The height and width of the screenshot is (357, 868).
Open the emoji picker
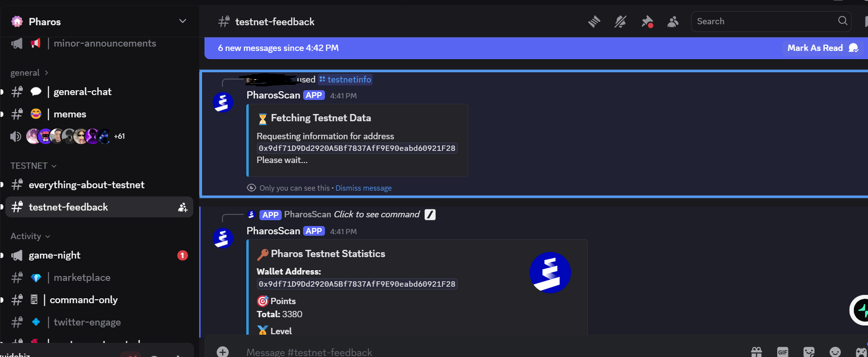(x=835, y=352)
